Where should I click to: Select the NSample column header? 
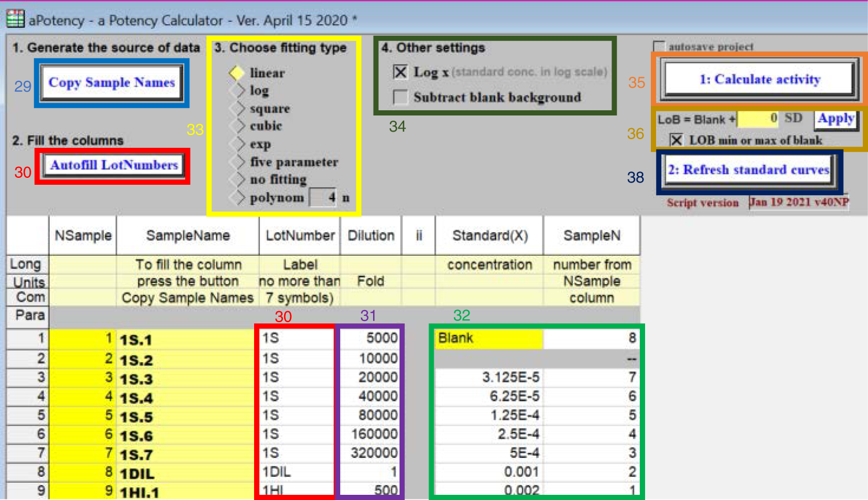click(x=83, y=236)
